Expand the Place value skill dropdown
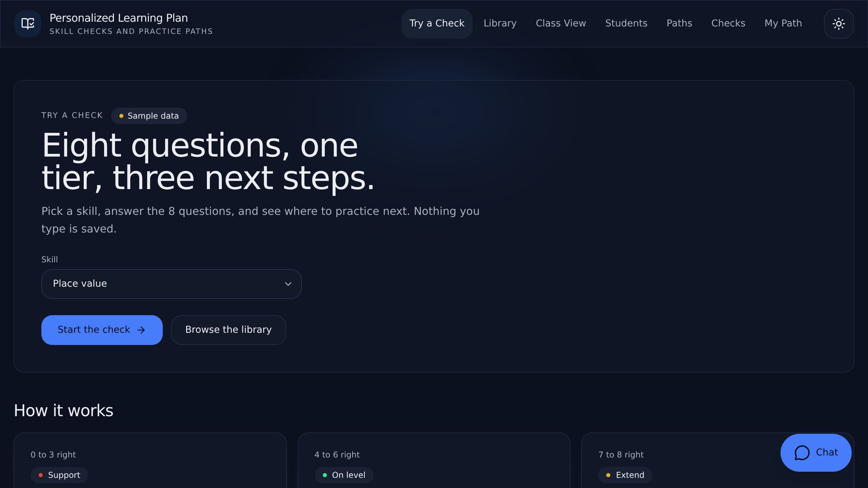This screenshot has width=868, height=488. pos(171,284)
